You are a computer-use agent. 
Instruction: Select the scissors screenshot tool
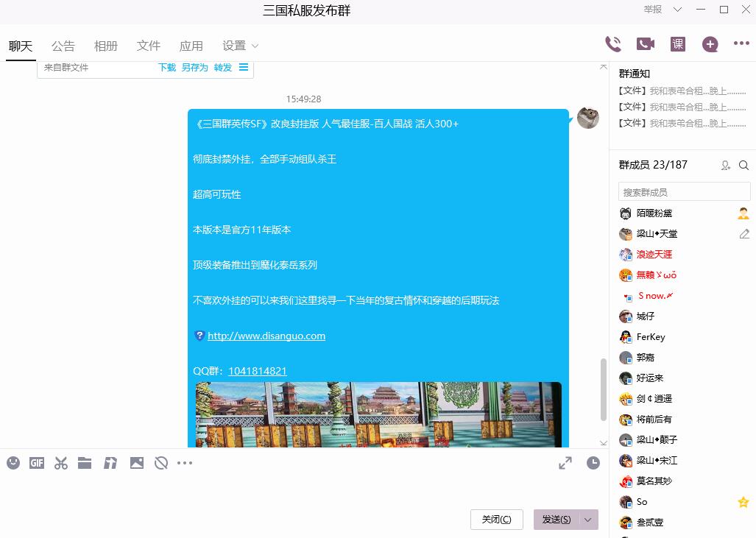(x=61, y=463)
